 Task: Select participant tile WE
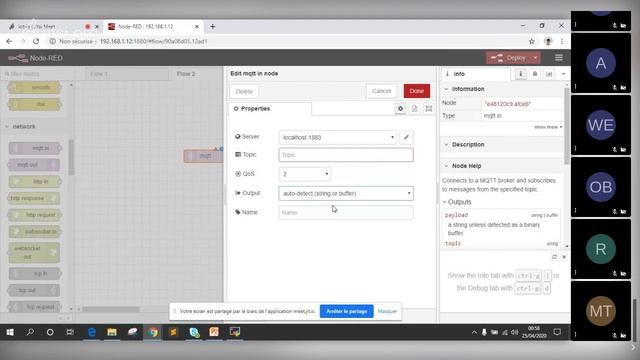(x=601, y=125)
